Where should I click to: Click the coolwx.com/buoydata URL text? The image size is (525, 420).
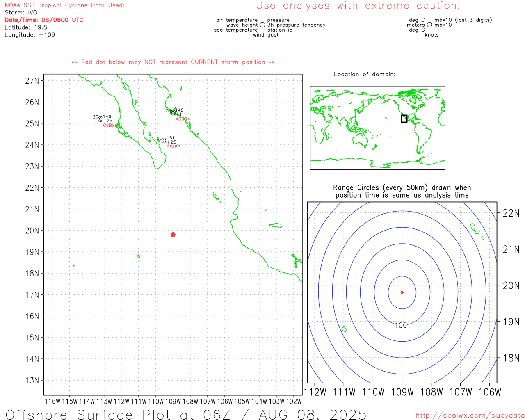470,415
